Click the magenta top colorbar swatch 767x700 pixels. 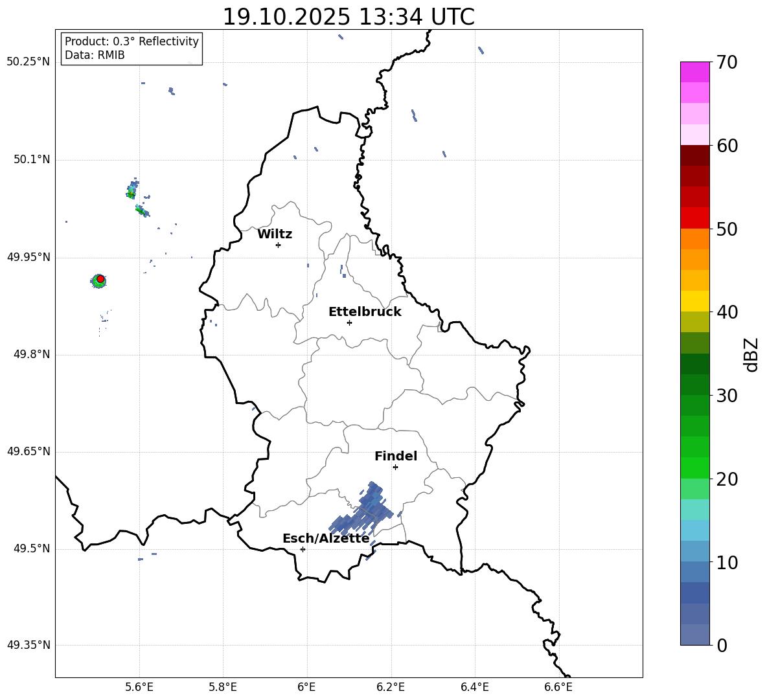coord(694,72)
